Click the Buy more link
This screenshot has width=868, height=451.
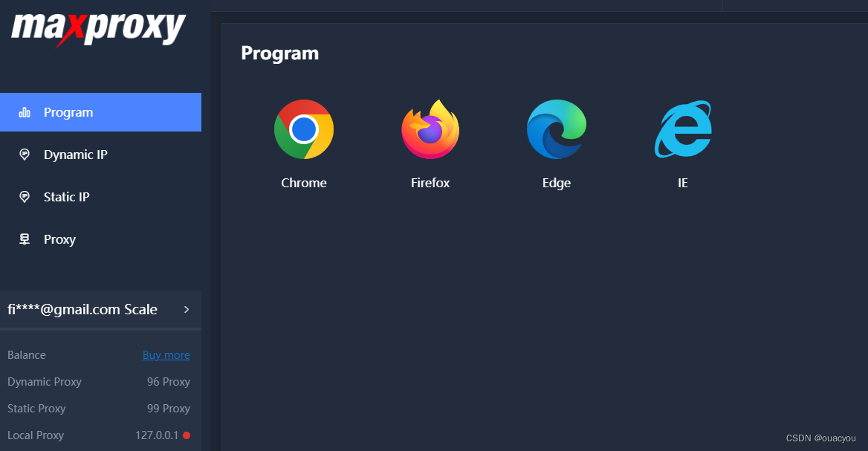pos(166,354)
